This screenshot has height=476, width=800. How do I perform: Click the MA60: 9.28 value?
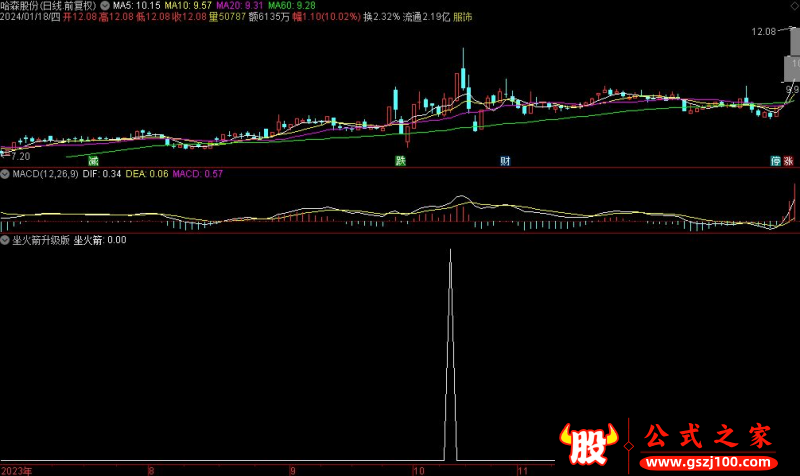[292, 6]
